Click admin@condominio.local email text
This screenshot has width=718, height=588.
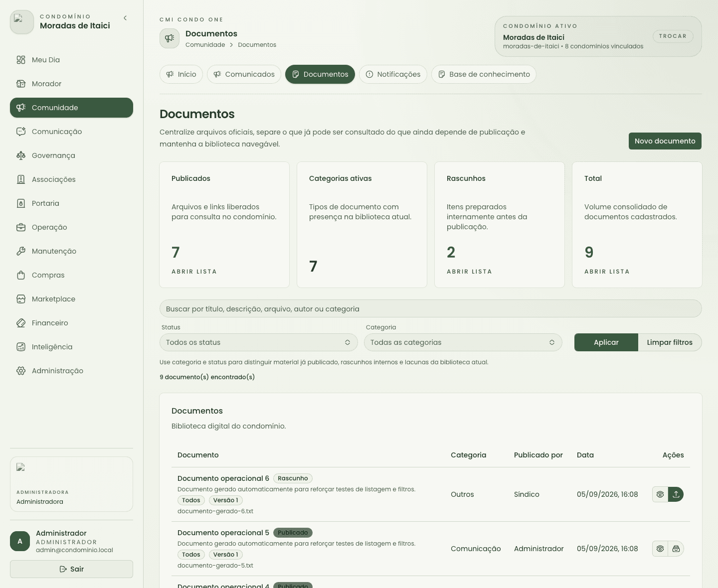(x=74, y=550)
